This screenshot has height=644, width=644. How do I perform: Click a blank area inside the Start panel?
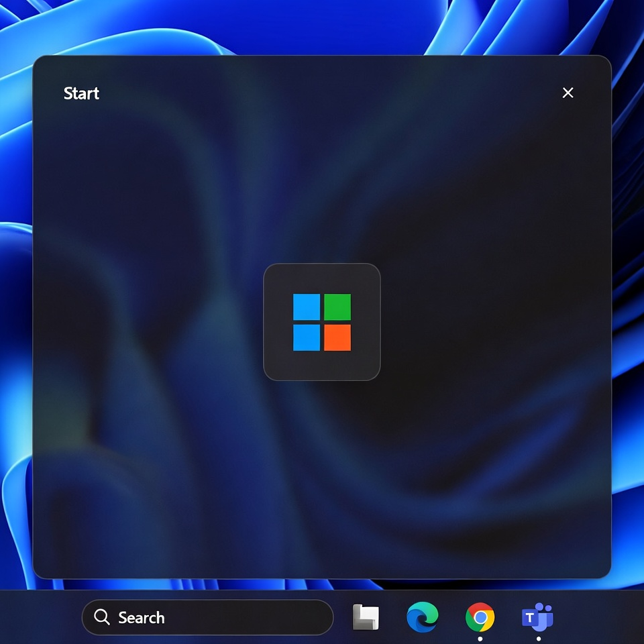168,470
